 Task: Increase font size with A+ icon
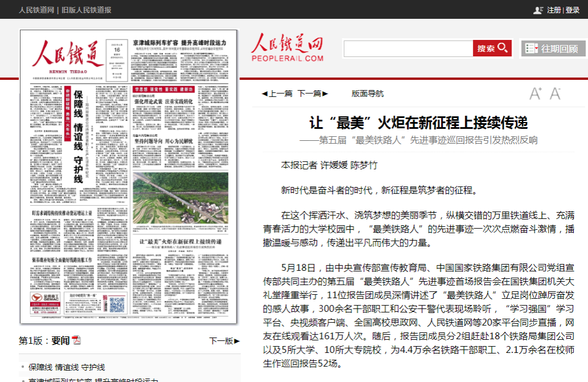(536, 94)
